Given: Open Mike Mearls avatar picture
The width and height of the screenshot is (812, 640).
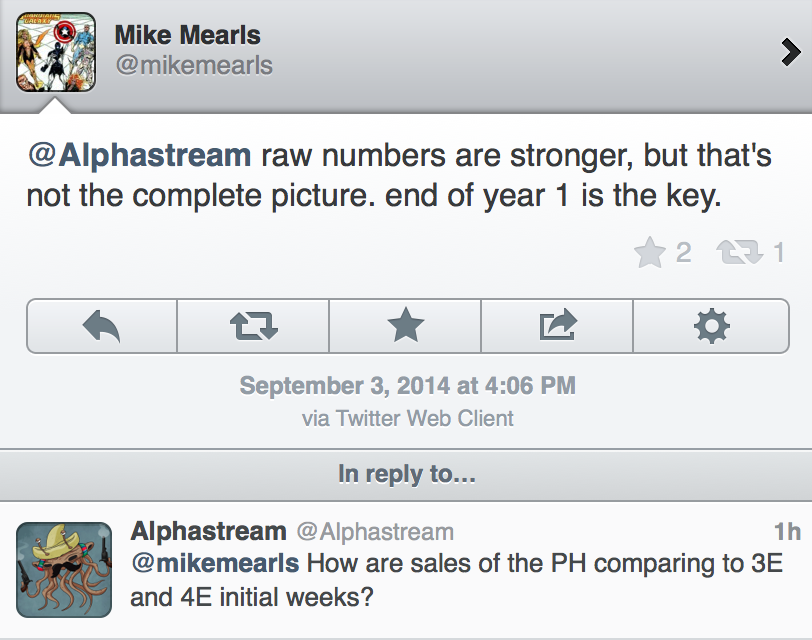Looking at the screenshot, I should [57, 51].
